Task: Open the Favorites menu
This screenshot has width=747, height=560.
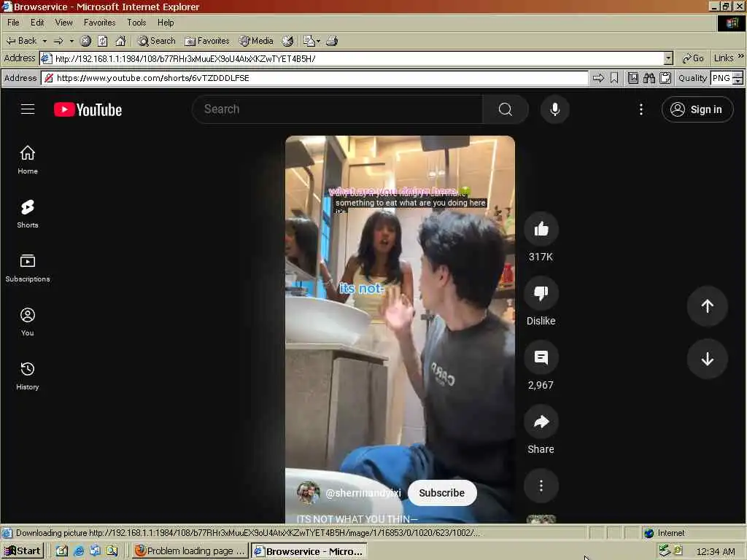Action: pos(99,23)
